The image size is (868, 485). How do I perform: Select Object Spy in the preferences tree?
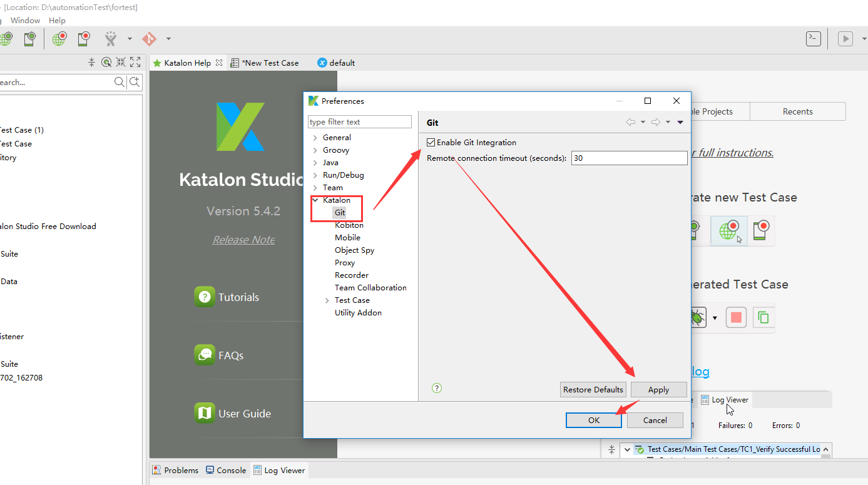pos(354,250)
